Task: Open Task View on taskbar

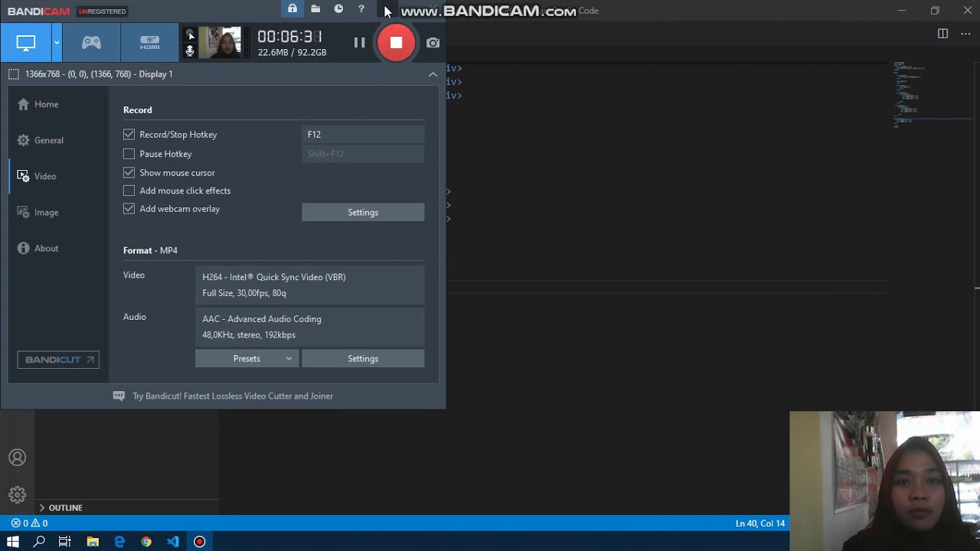Action: pyautogui.click(x=65, y=542)
